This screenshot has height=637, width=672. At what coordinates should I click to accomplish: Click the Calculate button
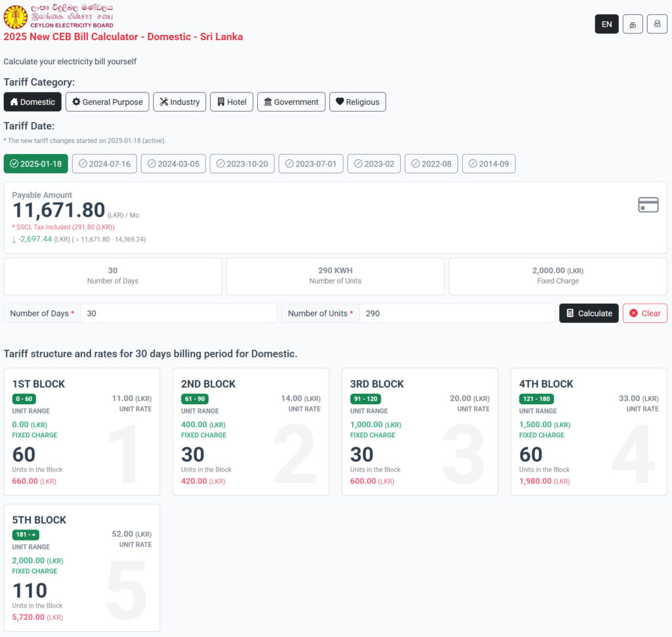589,313
